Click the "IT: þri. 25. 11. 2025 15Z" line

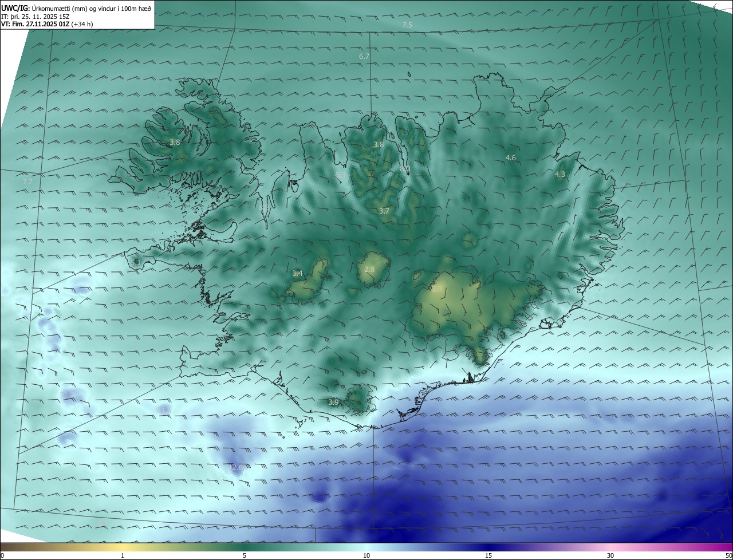[x=36, y=17]
